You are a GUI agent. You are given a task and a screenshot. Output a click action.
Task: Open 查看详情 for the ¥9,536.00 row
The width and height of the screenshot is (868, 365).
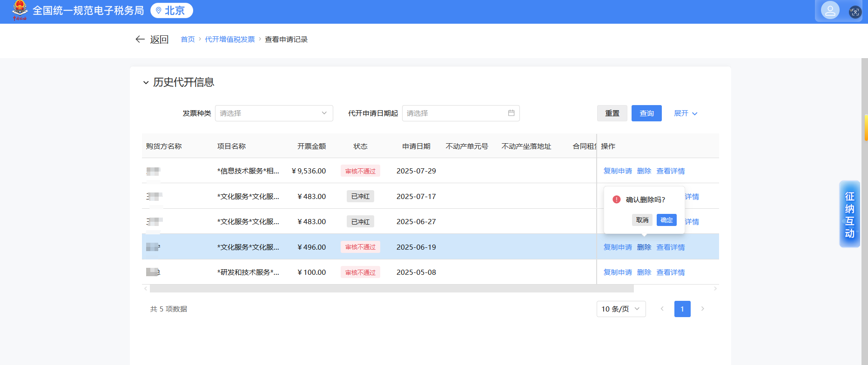click(671, 171)
